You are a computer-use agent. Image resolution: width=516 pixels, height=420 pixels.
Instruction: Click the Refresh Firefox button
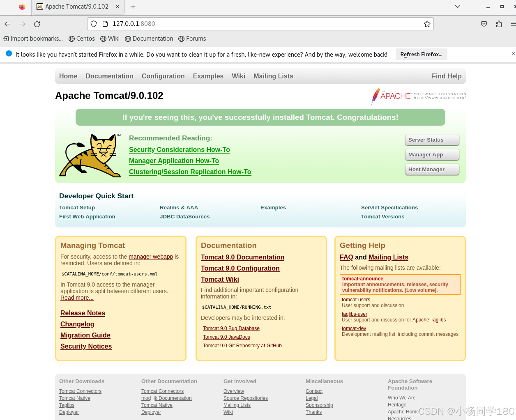coord(421,54)
